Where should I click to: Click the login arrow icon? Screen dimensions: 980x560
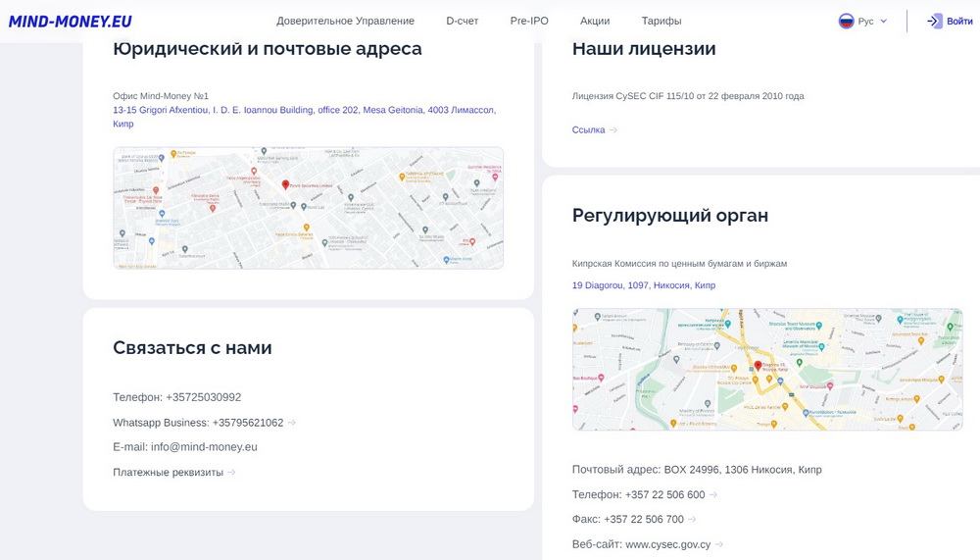(x=934, y=22)
